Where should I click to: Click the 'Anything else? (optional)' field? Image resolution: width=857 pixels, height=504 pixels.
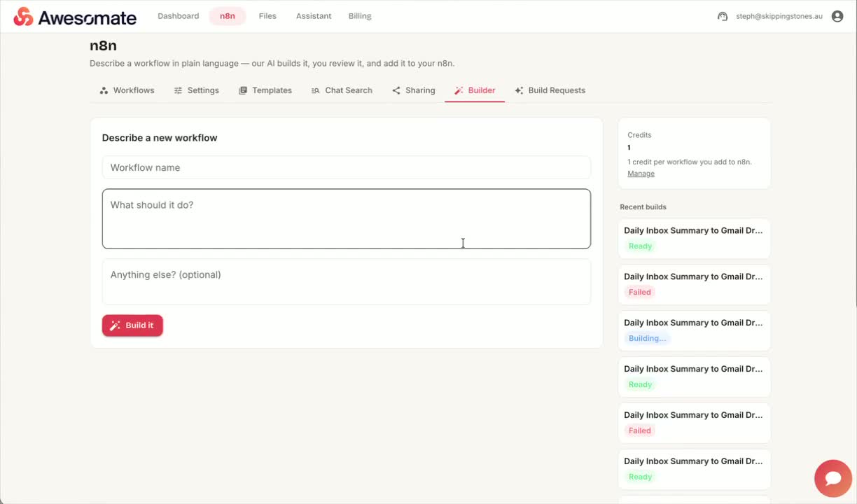pyautogui.click(x=347, y=282)
